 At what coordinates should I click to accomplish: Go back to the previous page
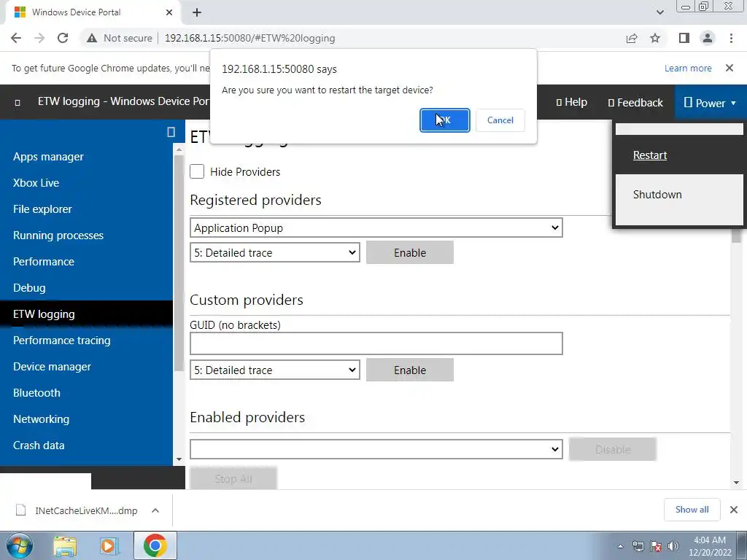(16, 38)
